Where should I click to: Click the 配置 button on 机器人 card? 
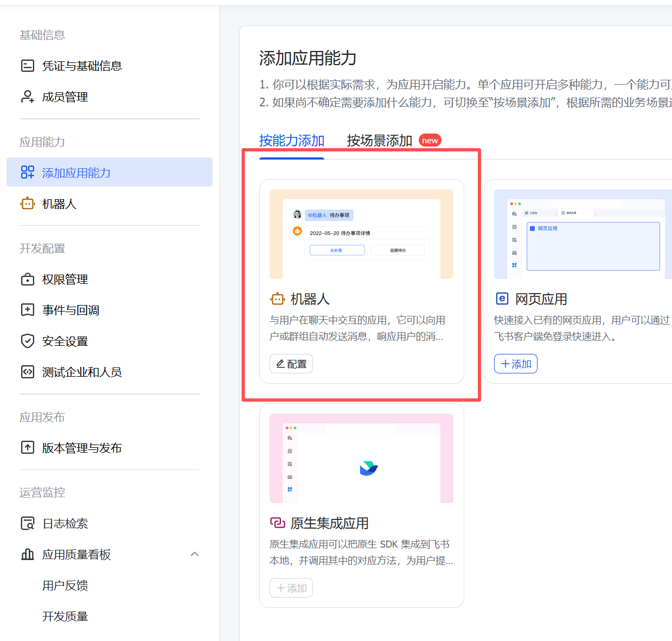(x=291, y=364)
